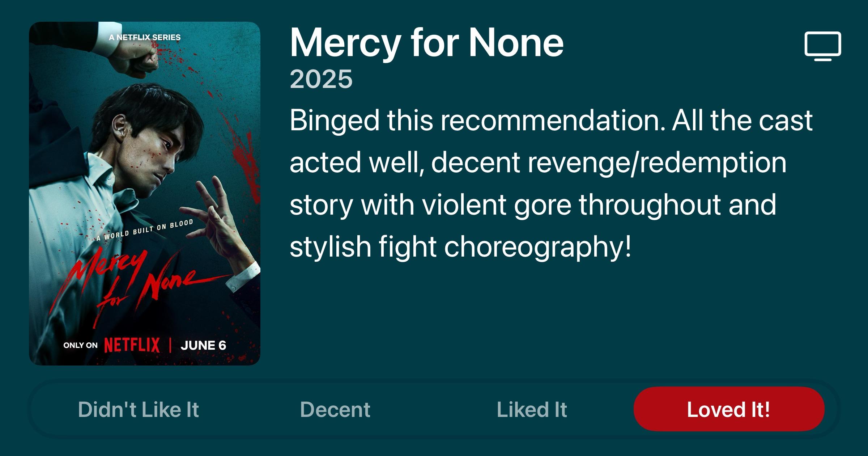Choose the "Liked It" rating option
Viewport: 868px width, 456px height.
click(x=532, y=409)
